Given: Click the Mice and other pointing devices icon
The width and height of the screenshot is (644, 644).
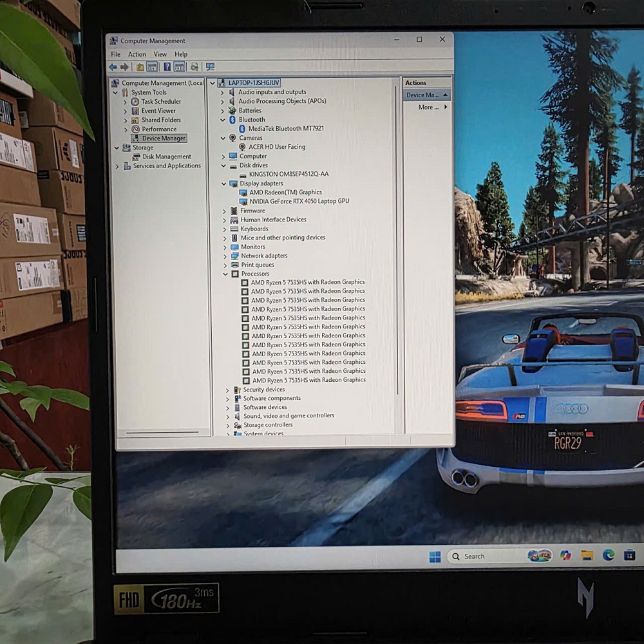Looking at the screenshot, I should click(x=234, y=238).
